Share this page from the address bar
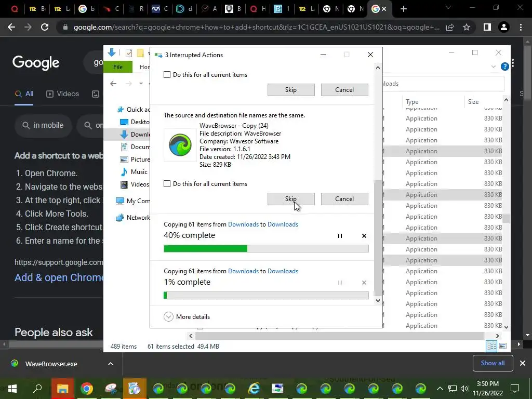This screenshot has height=399, width=532. pyautogui.click(x=450, y=27)
